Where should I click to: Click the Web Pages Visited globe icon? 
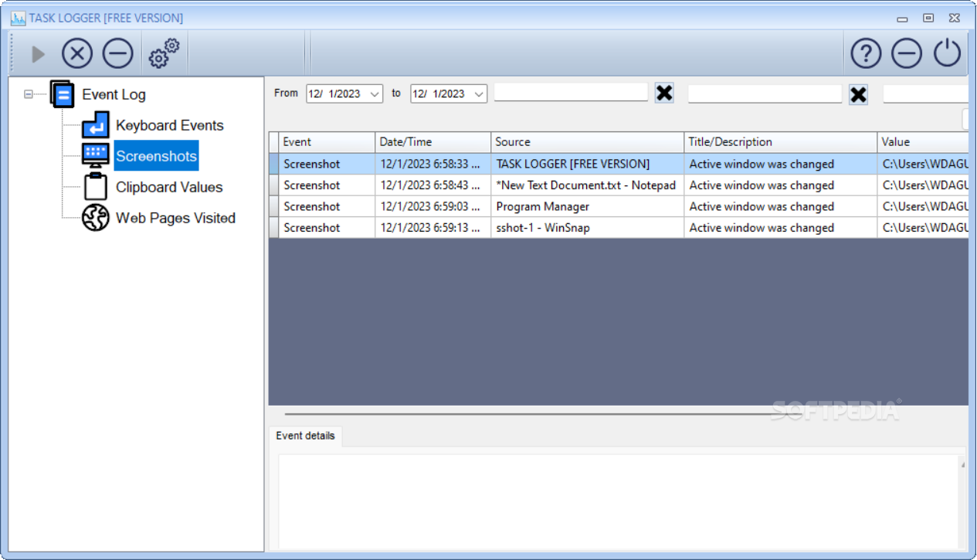(96, 218)
